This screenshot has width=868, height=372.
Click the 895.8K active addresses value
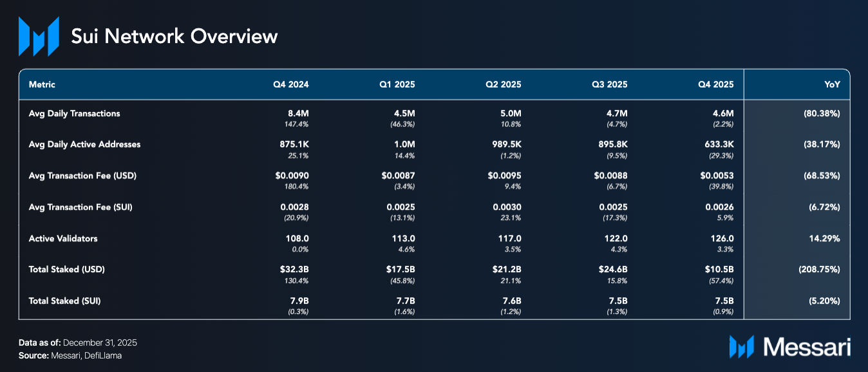(x=612, y=144)
